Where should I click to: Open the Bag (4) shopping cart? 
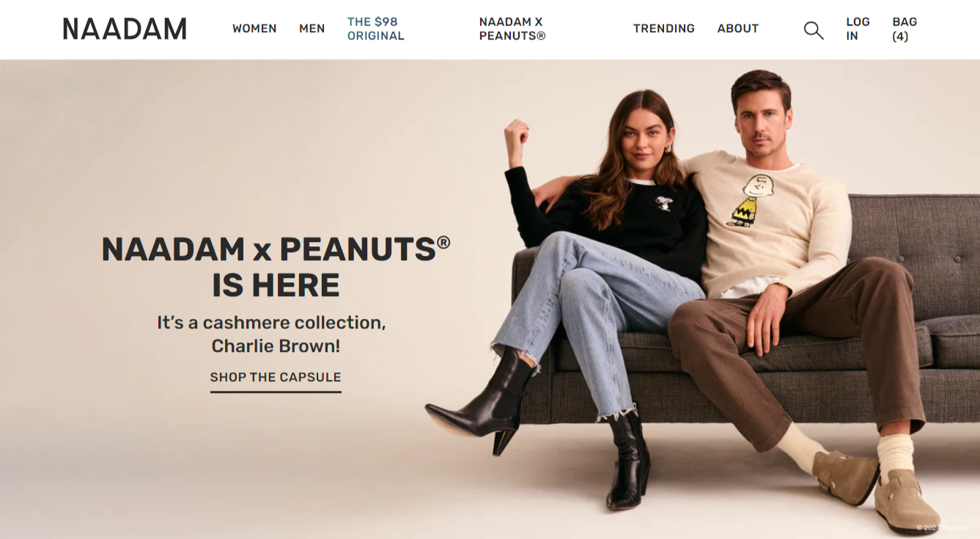905,29
